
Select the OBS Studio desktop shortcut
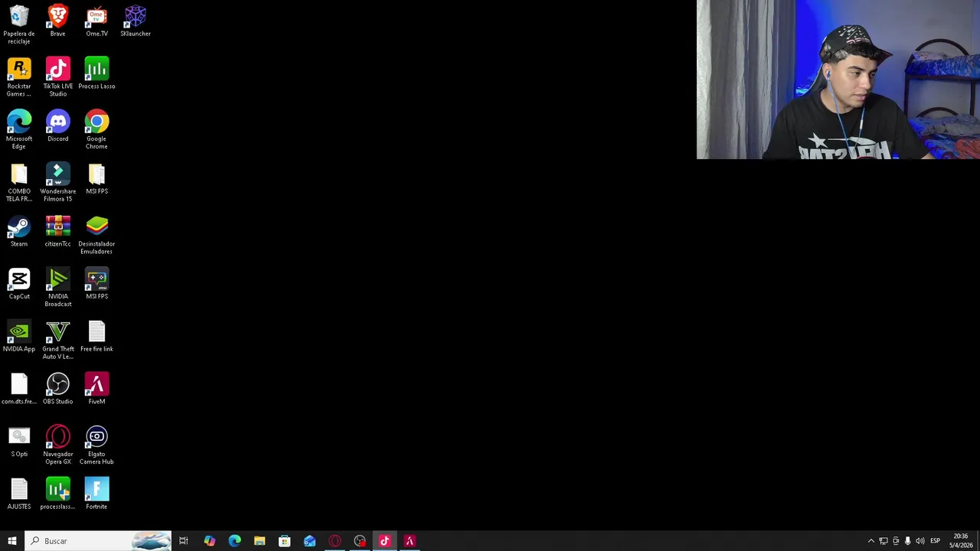point(58,389)
